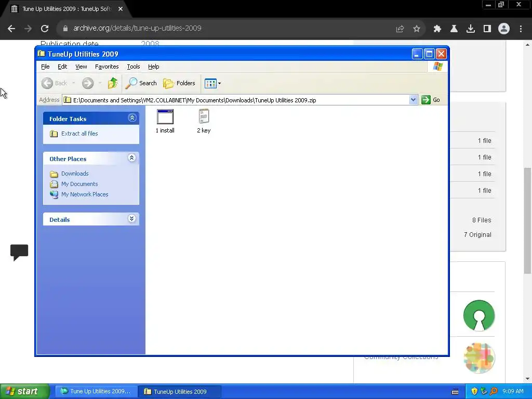Click the Chrome address bar URL
This screenshot has height=399, width=532.
coord(137,28)
